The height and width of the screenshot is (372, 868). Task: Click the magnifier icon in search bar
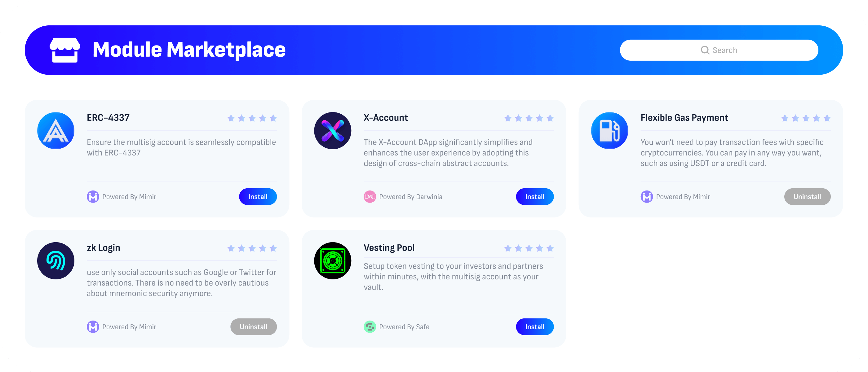pyautogui.click(x=705, y=50)
